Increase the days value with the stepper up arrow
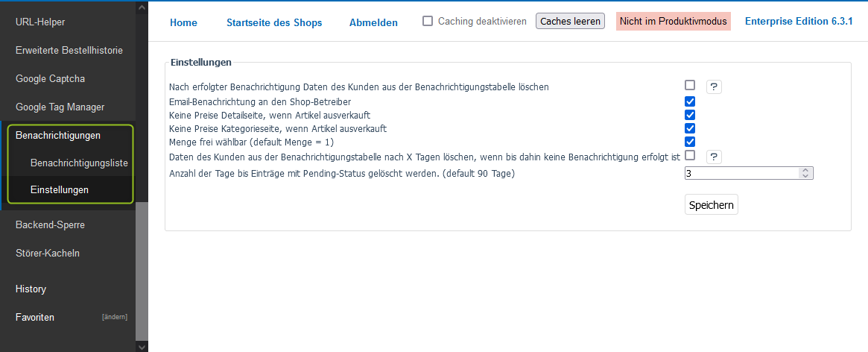868x352 pixels. [x=805, y=170]
